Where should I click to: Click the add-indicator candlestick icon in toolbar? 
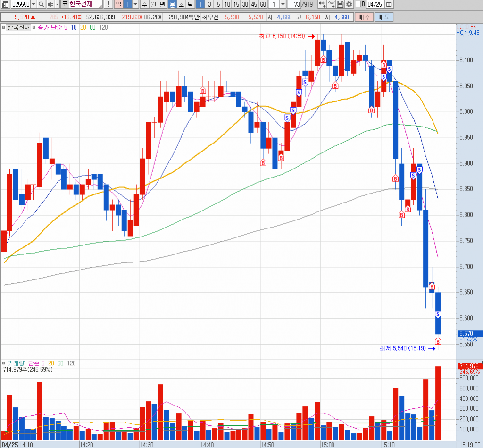(x=322, y=4)
